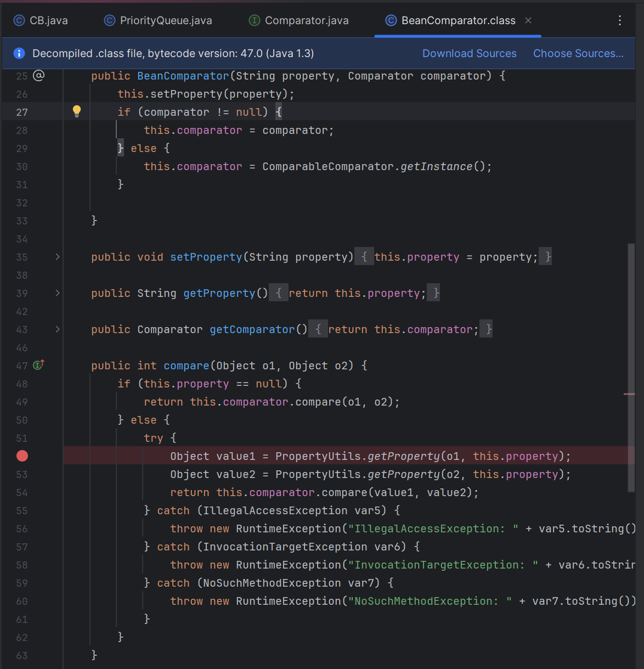This screenshot has height=669, width=644.
Task: Click the @ gutter icon on line 25
Action: [38, 75]
